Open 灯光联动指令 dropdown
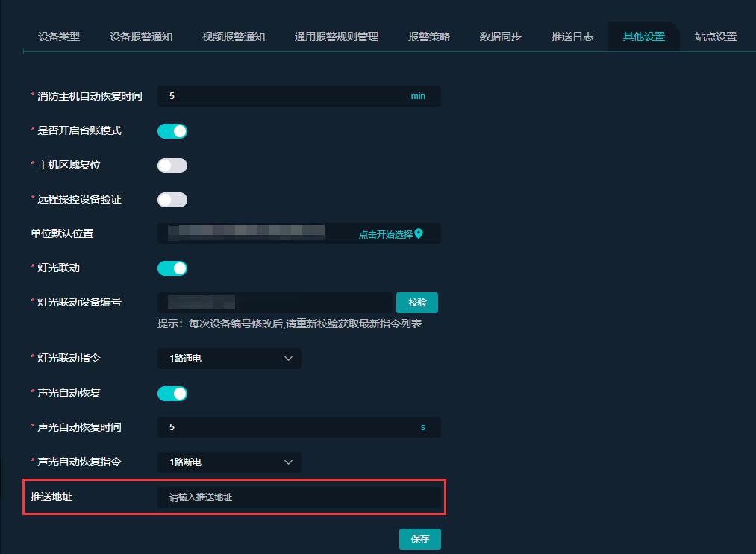This screenshot has width=756, height=554. click(x=229, y=359)
